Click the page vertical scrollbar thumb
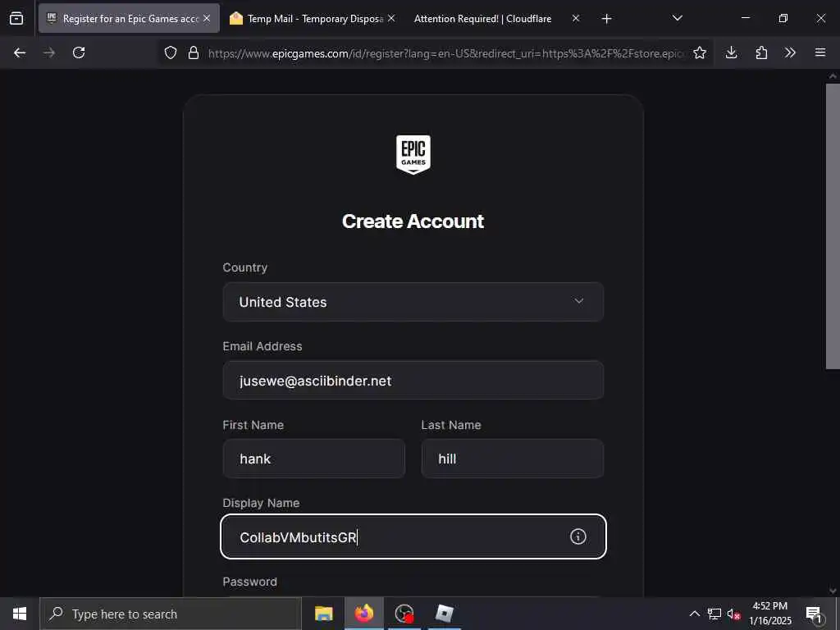840x630 pixels. [x=833, y=226]
